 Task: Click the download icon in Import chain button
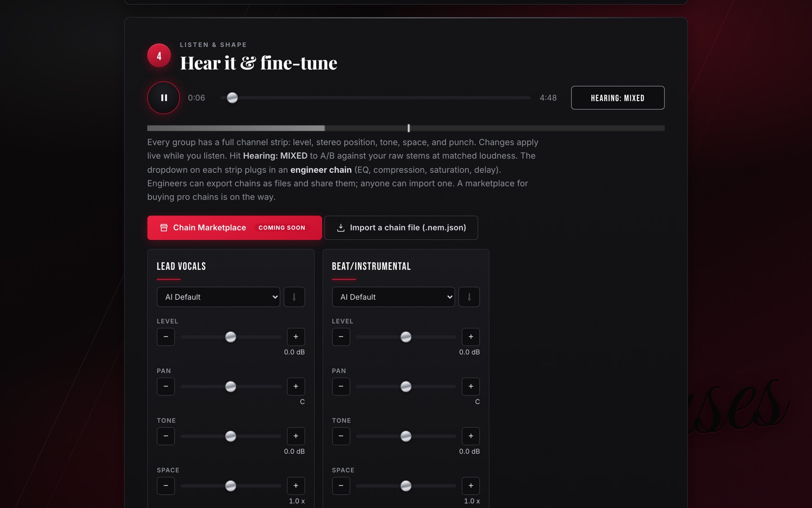pyautogui.click(x=341, y=228)
